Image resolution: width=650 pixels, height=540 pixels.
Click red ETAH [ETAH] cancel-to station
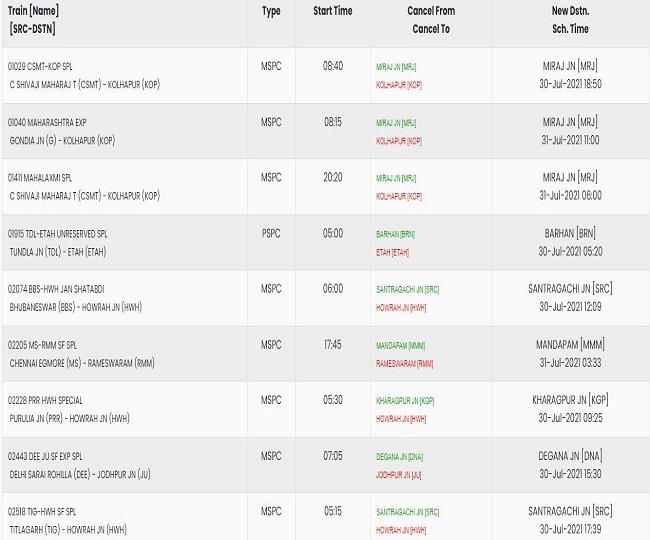coord(392,252)
